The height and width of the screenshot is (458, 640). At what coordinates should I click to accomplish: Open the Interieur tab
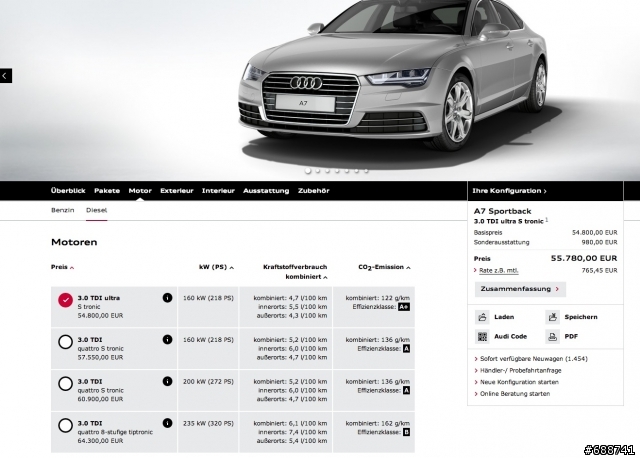tap(218, 191)
